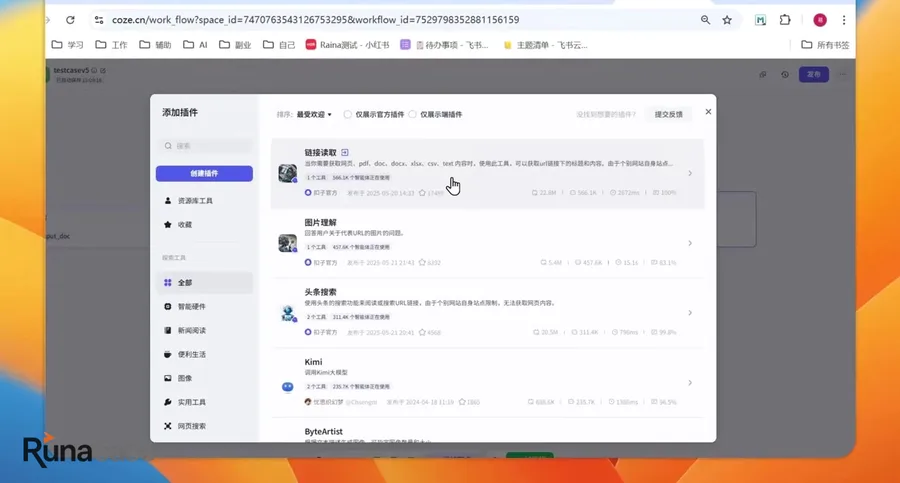Open the 自己 bookmark folder
Viewport: 900px width, 483px height.
(x=279, y=45)
